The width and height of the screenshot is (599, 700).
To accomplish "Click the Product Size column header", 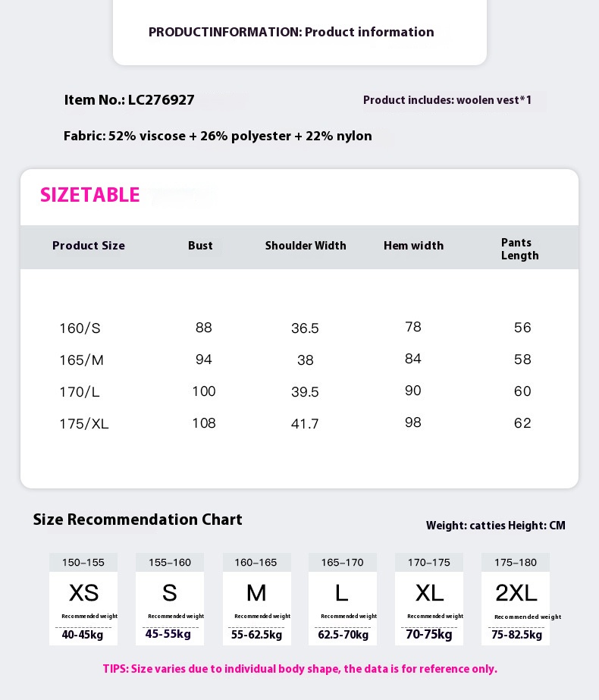I will [89, 246].
